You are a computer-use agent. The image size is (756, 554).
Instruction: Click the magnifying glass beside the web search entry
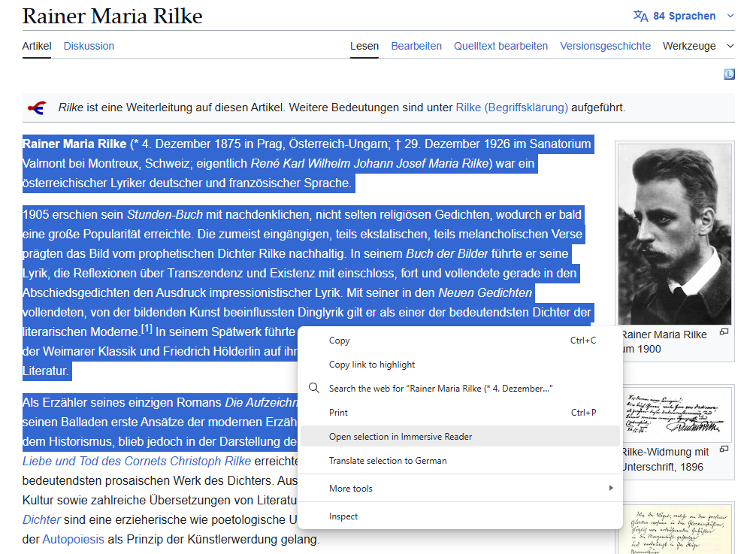[314, 388]
